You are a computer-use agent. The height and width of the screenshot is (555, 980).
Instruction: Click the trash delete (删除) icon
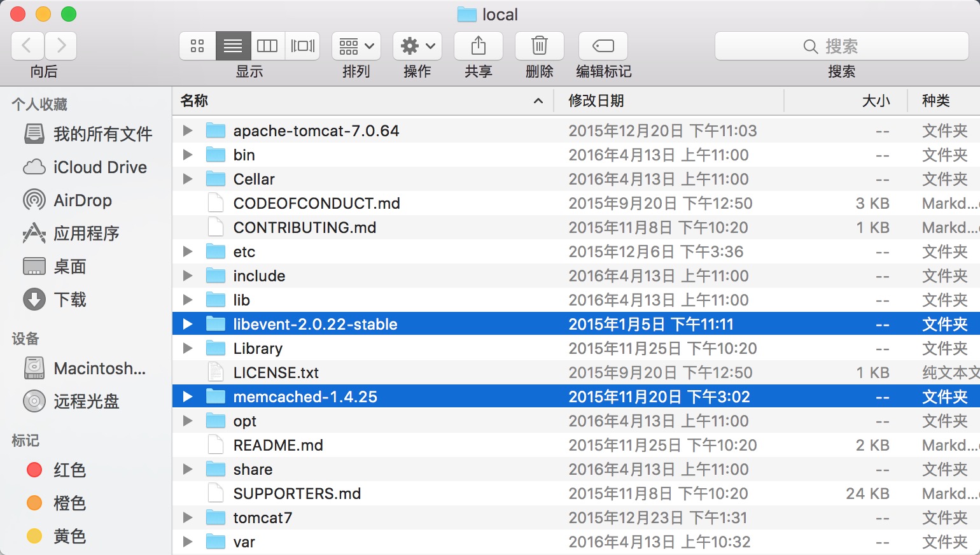tap(540, 46)
